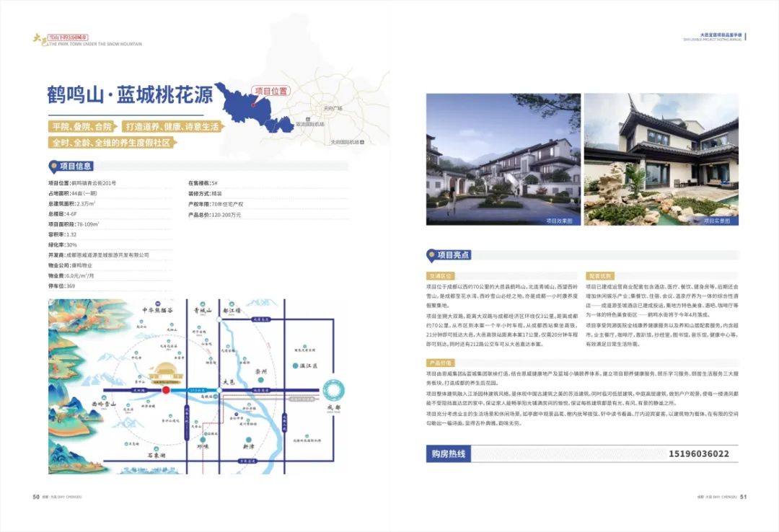Click the 物业费: 6.0元/m²/月 row
Viewport: 779px width, 532px height.
click(x=110, y=275)
